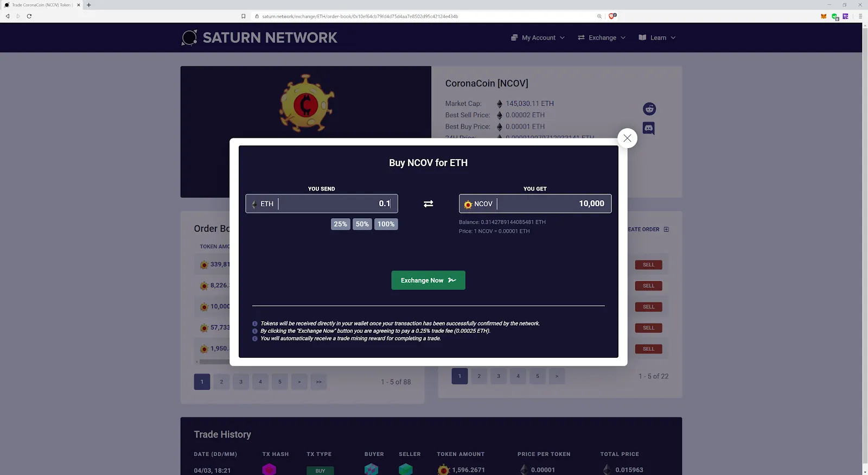Open a new browser tab
The width and height of the screenshot is (868, 475).
(89, 5)
